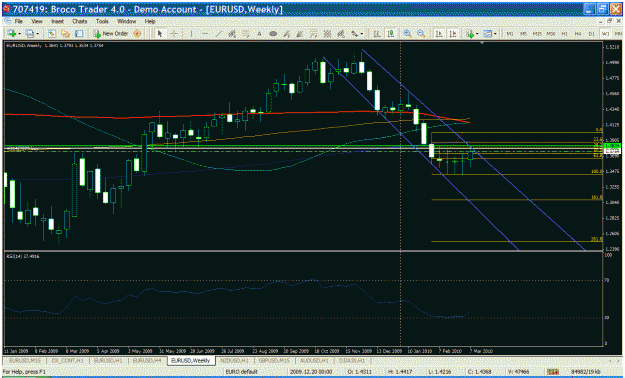Toggle the Terminal window icon
The height and width of the screenshot is (378, 625).
[79, 34]
